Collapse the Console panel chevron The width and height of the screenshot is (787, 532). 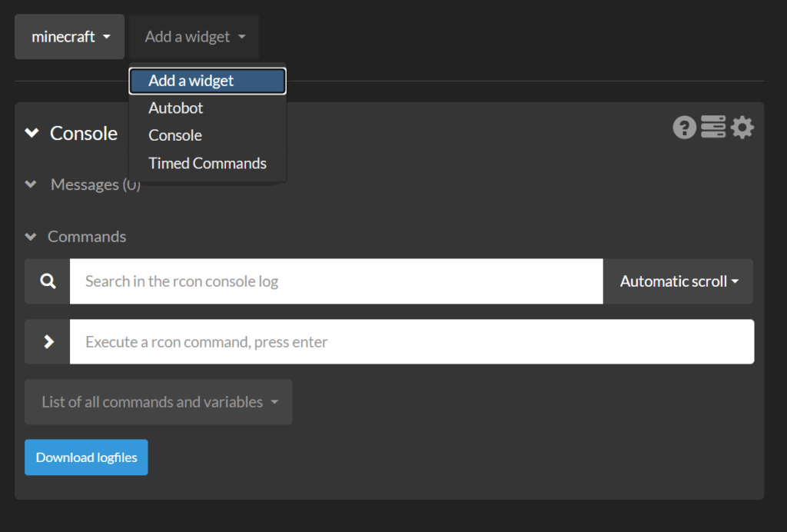(x=32, y=133)
